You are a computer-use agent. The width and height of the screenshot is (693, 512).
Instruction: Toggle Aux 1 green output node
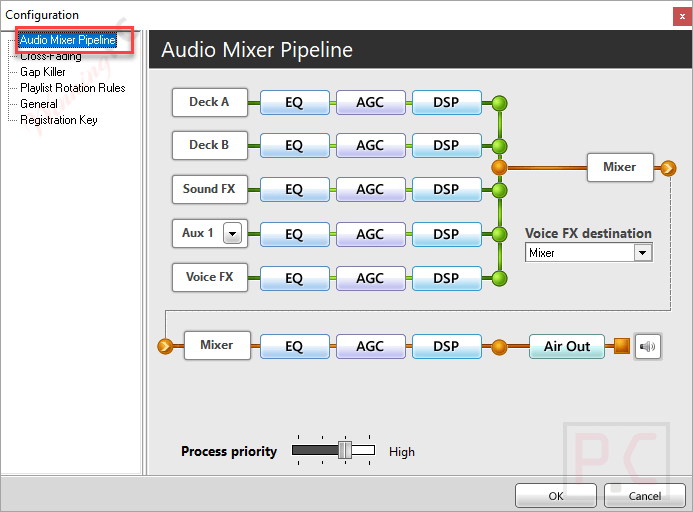[499, 234]
